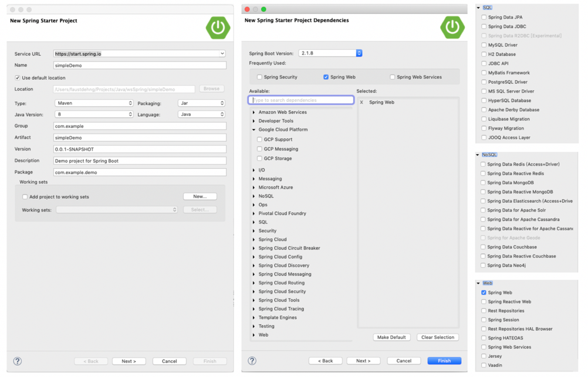Check H2 Database option

[x=484, y=55]
